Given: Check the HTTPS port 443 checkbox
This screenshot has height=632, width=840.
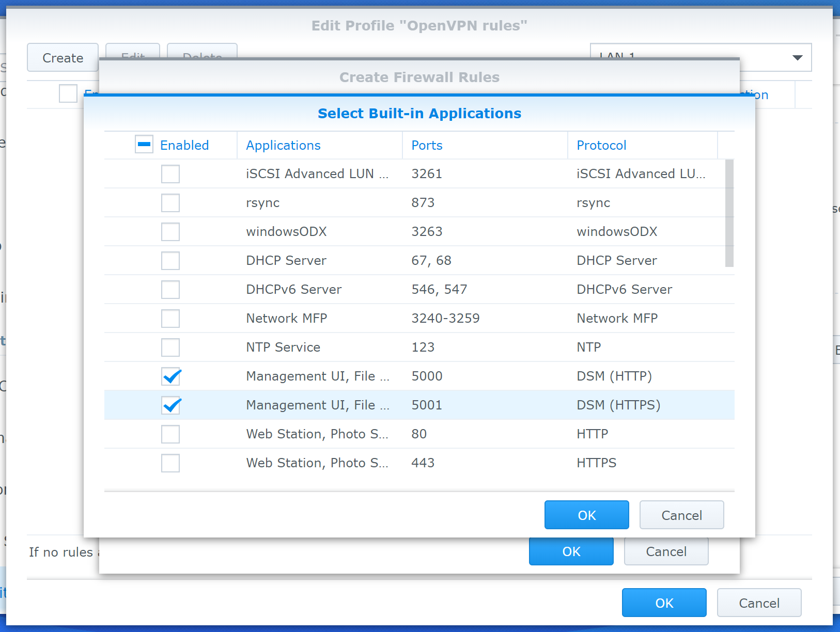Looking at the screenshot, I should click(x=170, y=463).
